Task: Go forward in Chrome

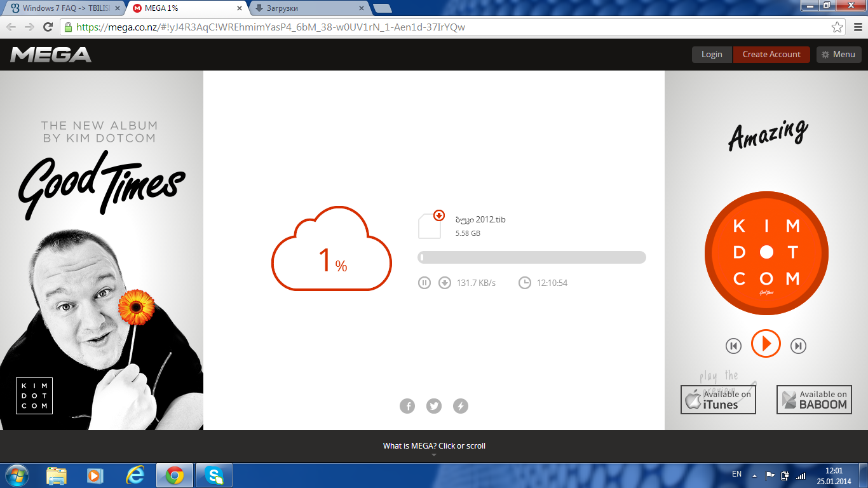Action: pyautogui.click(x=29, y=27)
